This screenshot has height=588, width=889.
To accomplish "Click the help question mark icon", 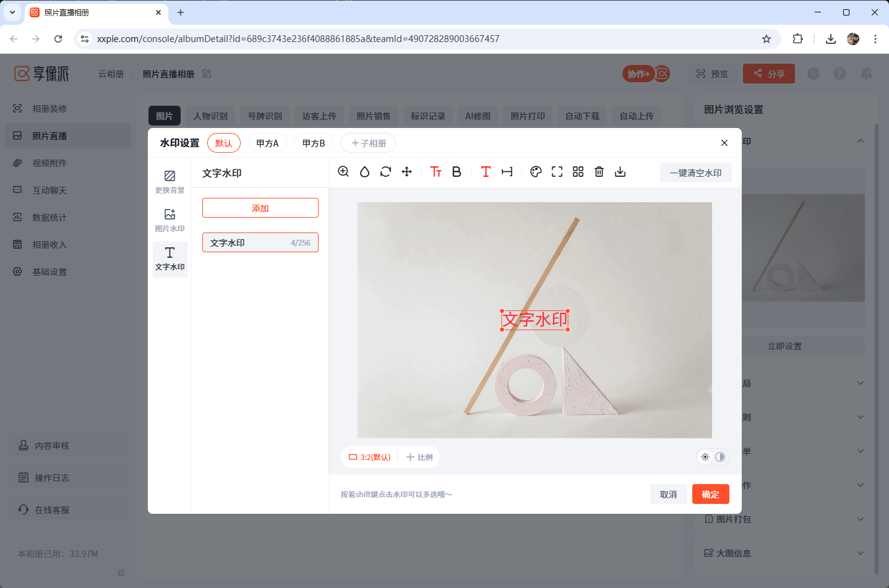I will [x=840, y=74].
